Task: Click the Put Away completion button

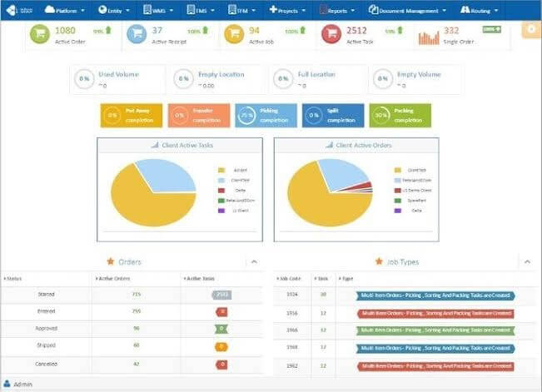Action: 132,116
